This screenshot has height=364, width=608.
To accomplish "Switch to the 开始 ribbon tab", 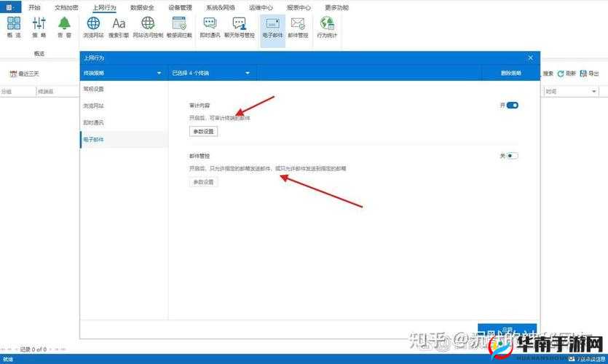I will pyautogui.click(x=34, y=7).
